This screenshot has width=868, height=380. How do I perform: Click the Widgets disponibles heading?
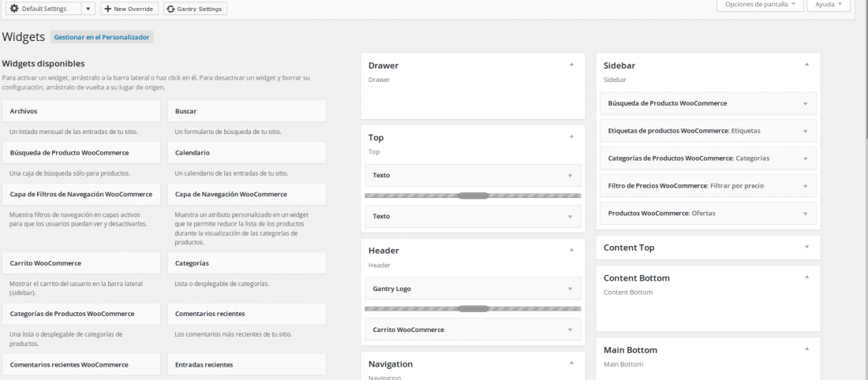43,64
